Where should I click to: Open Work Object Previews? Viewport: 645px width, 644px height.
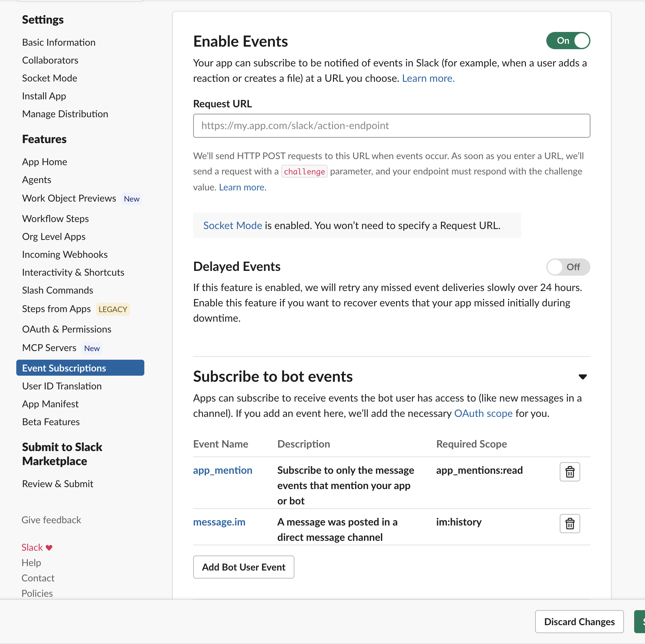(x=69, y=198)
